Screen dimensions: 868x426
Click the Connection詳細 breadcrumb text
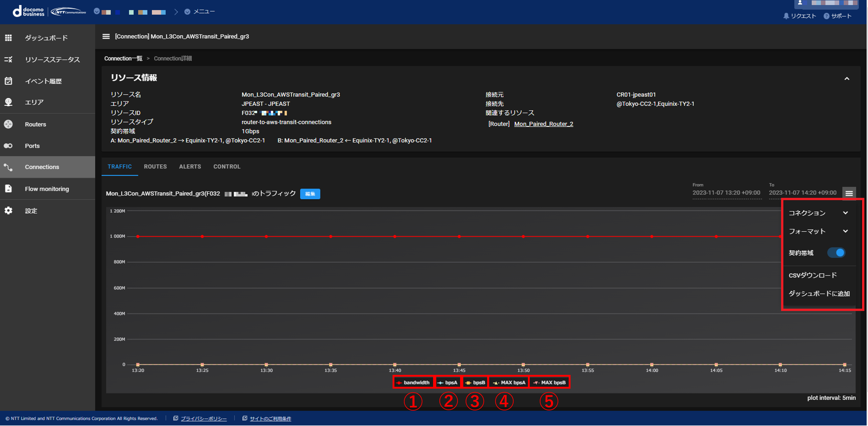[x=173, y=58]
